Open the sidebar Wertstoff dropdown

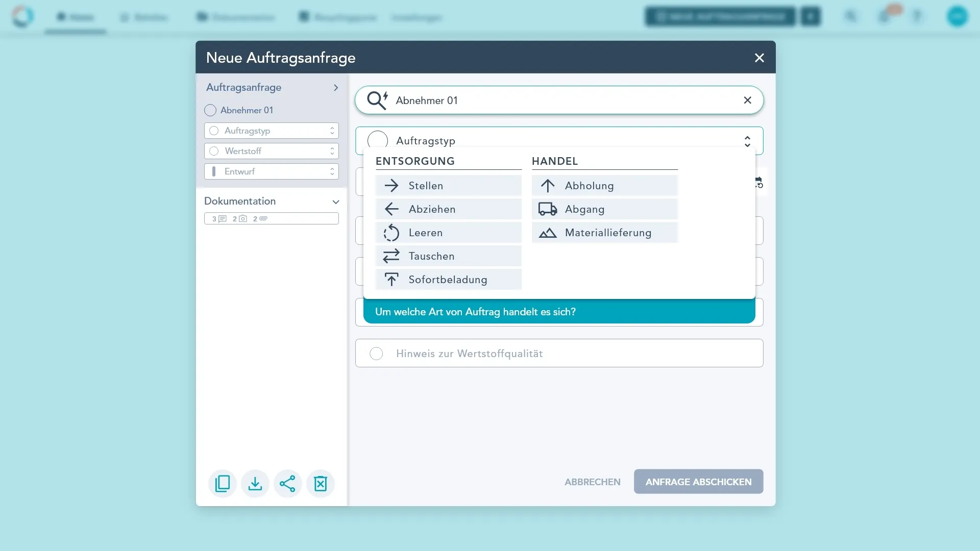coord(271,151)
